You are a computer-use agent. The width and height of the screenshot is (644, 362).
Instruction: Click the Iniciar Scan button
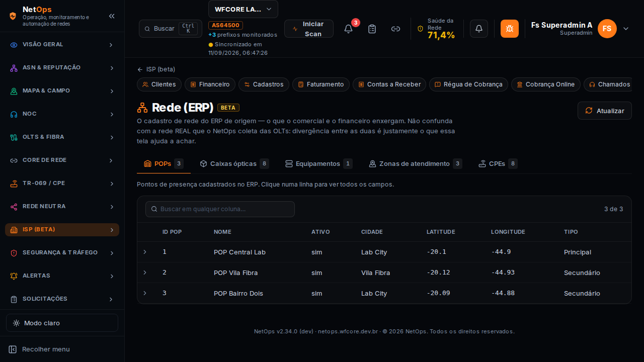tap(309, 29)
